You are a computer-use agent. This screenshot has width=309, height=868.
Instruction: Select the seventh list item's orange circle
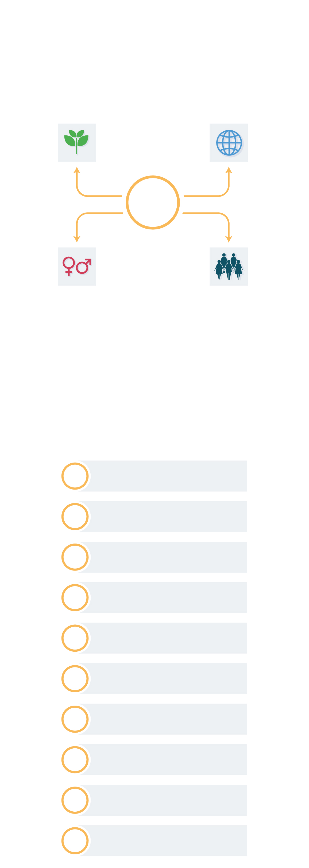75,719
